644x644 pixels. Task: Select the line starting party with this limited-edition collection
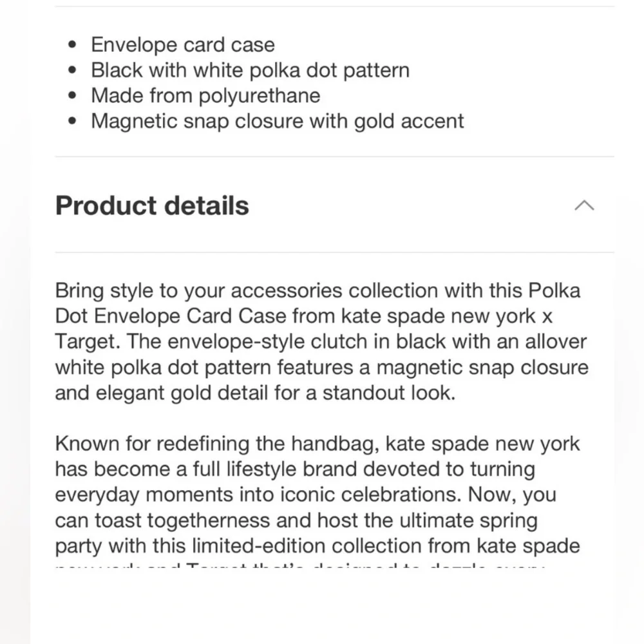click(317, 546)
